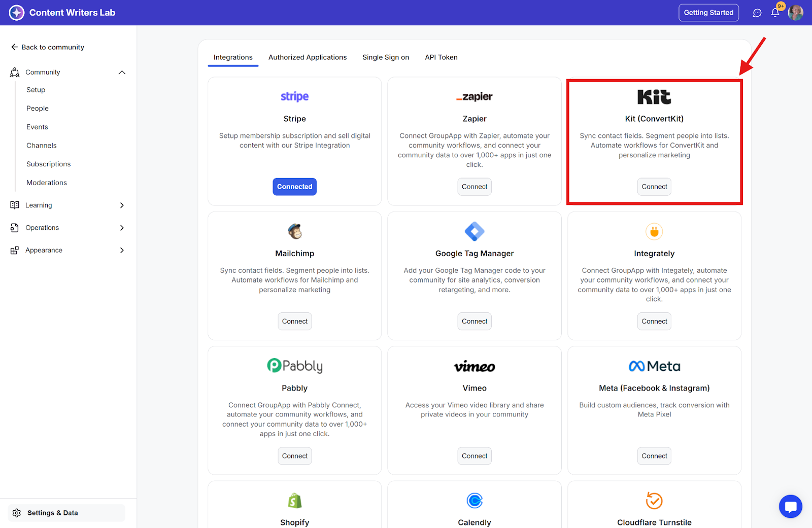Open Setup in the Community menu
The width and height of the screenshot is (812, 528).
point(36,90)
